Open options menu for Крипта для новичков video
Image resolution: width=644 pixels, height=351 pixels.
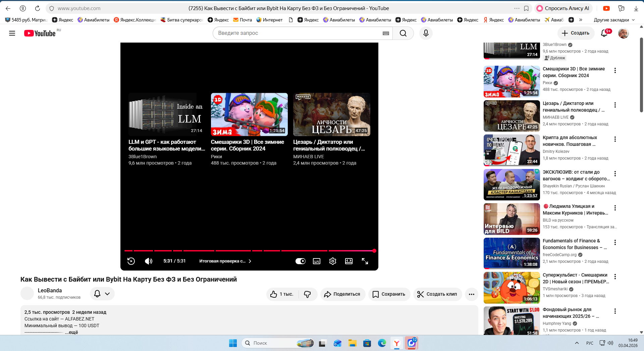[615, 139]
